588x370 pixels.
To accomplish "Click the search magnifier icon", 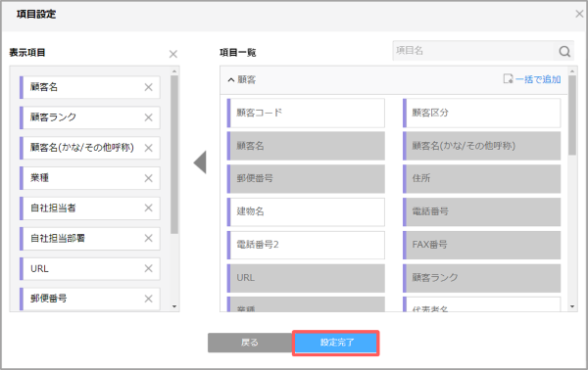I will click(x=564, y=51).
